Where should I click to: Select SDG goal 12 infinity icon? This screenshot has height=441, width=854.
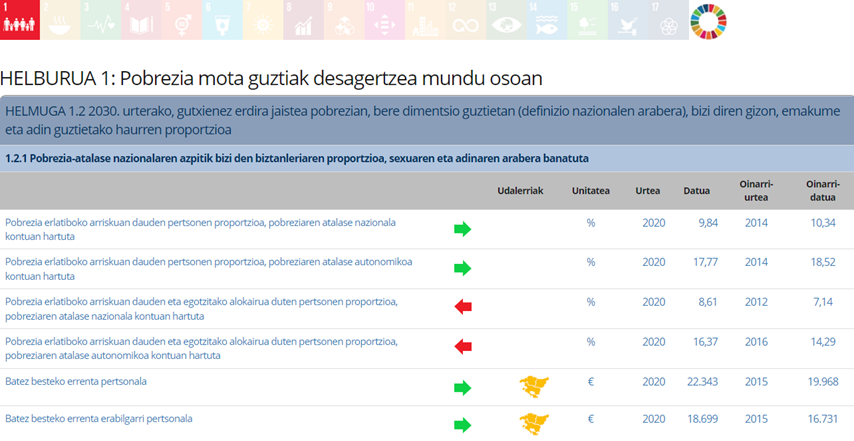coord(465,20)
